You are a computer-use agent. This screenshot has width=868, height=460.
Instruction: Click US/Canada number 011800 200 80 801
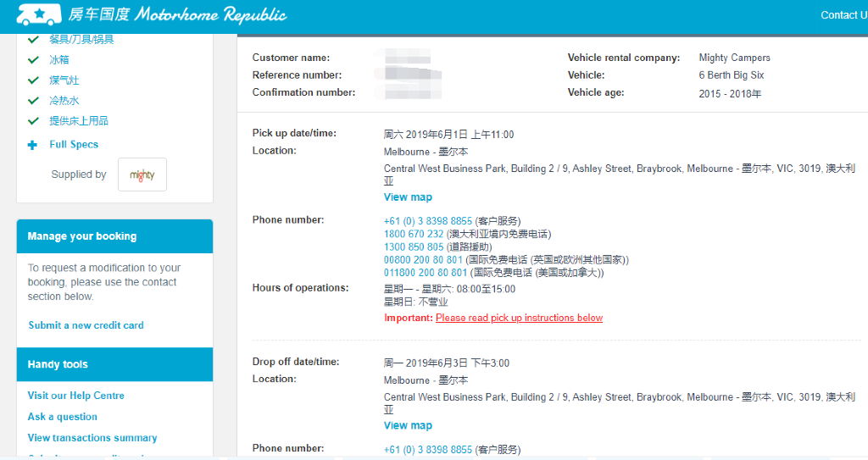click(x=425, y=273)
